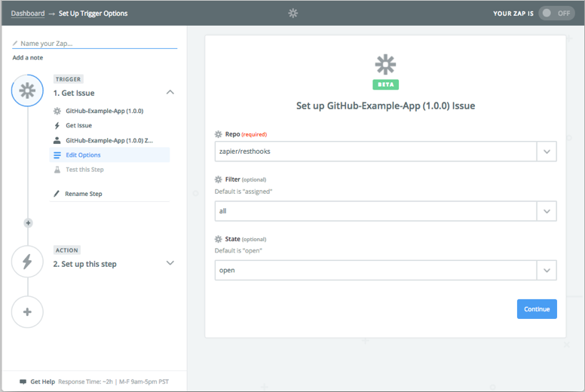Select the 1. Get Issue step title
This screenshot has width=585, height=392.
pyautogui.click(x=74, y=93)
